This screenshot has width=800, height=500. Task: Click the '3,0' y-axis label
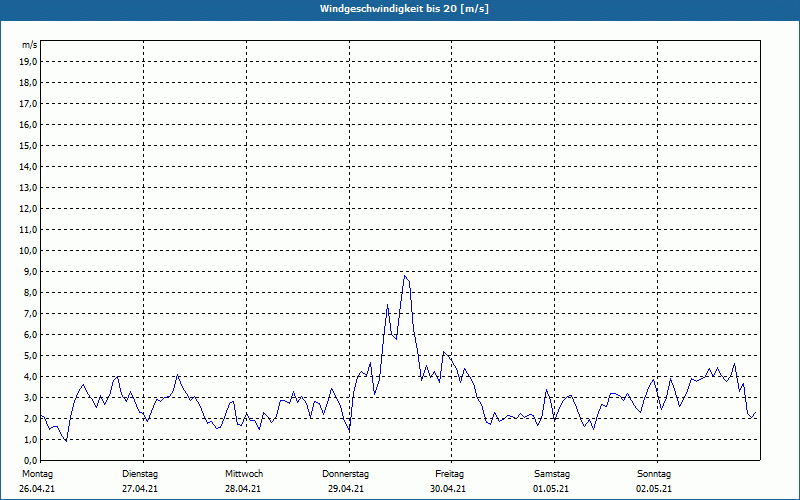(x=31, y=397)
